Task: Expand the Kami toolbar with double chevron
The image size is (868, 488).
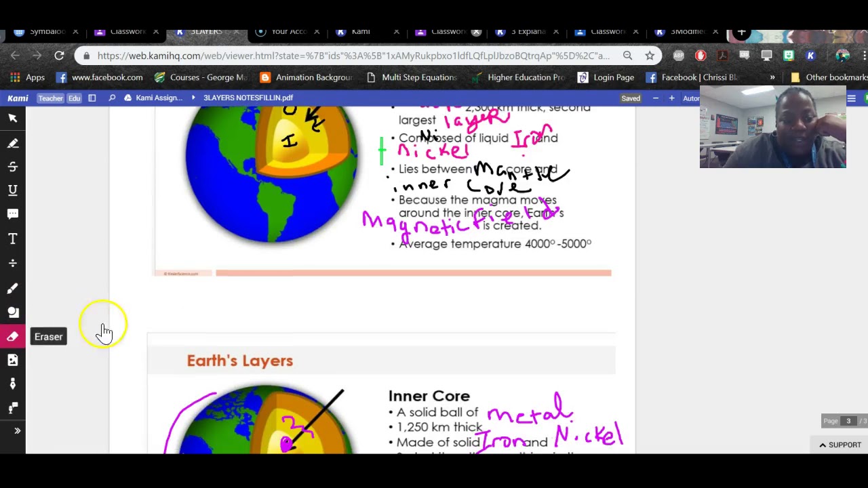Action: pyautogui.click(x=17, y=431)
